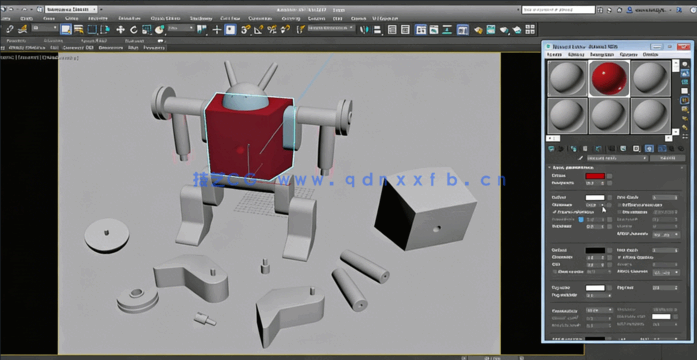Click Get Material icon in Material Editor
Image resolution: width=697 pixels, height=360 pixels.
pos(552,149)
